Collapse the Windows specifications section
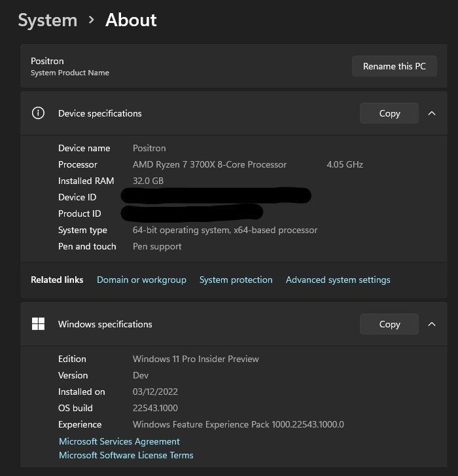The width and height of the screenshot is (458, 476). pyautogui.click(x=432, y=324)
